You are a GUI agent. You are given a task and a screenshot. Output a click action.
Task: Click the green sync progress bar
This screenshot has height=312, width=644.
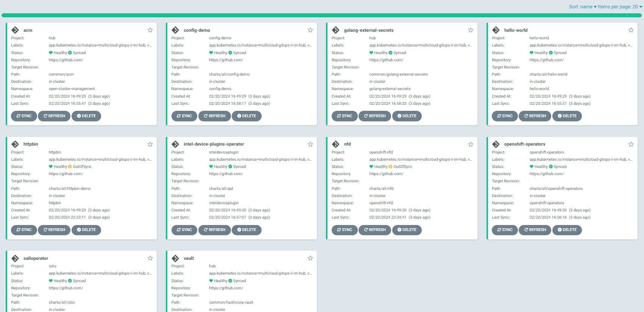coord(321,16)
